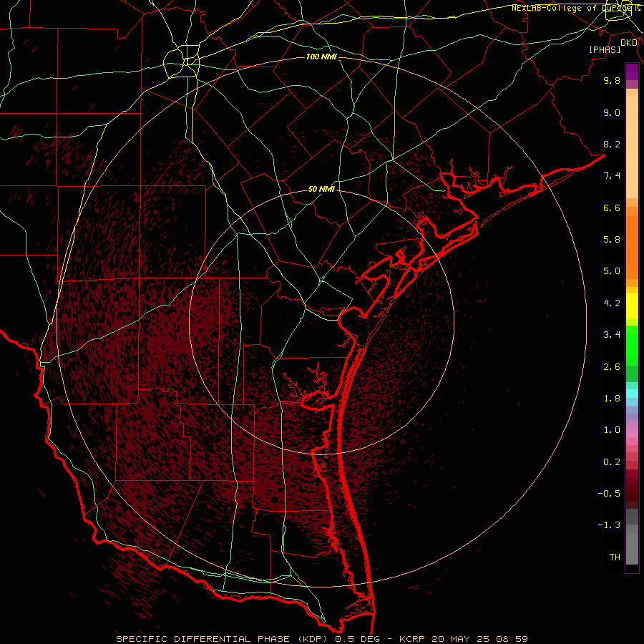Click the yellow band of the color bar
The height and width of the screenshot is (644, 644).
pos(632,306)
